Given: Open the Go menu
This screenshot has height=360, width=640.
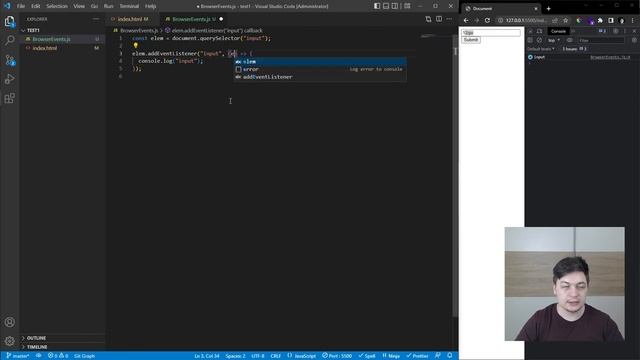Looking at the screenshot, I should click(x=94, y=6).
